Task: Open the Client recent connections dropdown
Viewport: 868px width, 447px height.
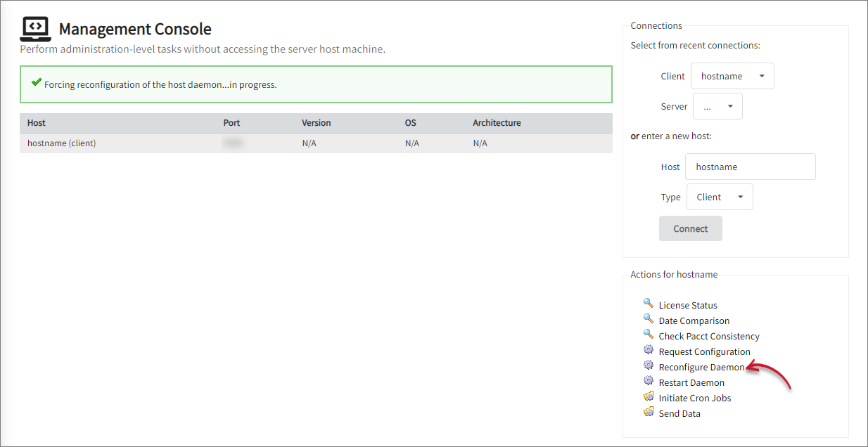Action: 732,75
